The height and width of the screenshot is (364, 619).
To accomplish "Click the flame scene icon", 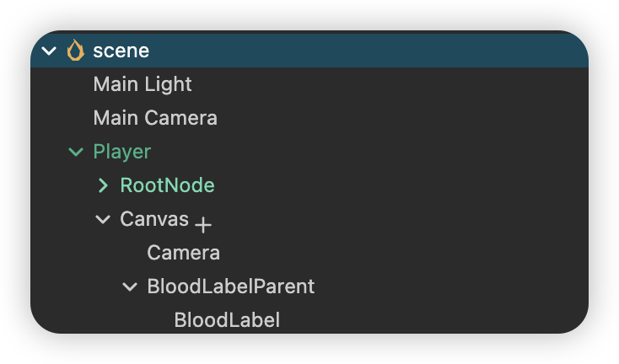I will pos(76,51).
